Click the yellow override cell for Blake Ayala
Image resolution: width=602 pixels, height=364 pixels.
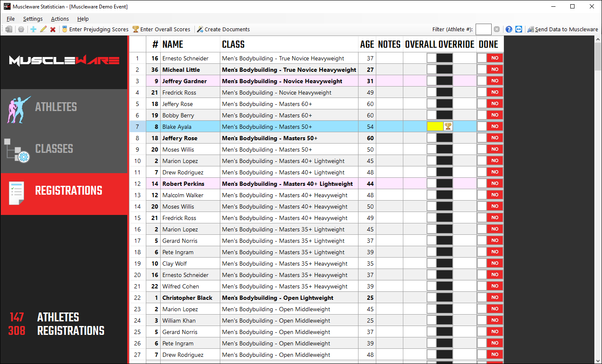[435, 126]
